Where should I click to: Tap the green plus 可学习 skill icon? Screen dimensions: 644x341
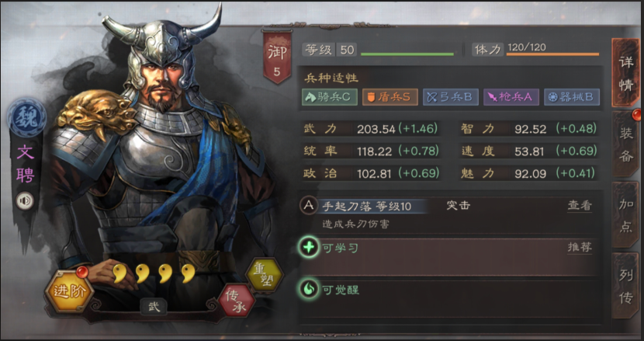(x=309, y=247)
